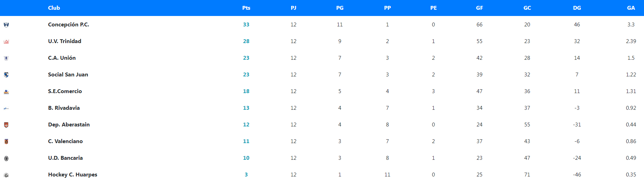Click the Hockey C. Huarpes team name
Viewport: 644px width, 182px height.
[73, 175]
